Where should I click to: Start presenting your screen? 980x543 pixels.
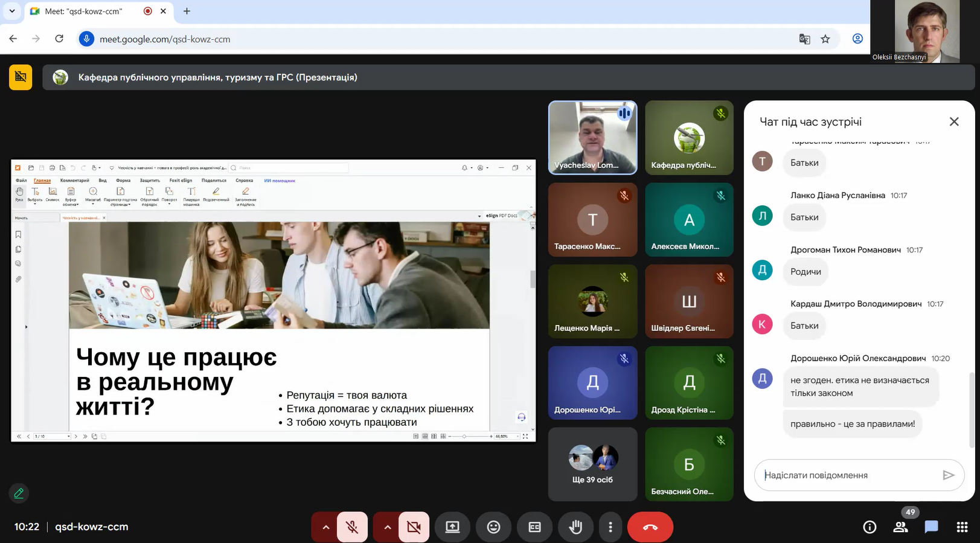tap(452, 527)
